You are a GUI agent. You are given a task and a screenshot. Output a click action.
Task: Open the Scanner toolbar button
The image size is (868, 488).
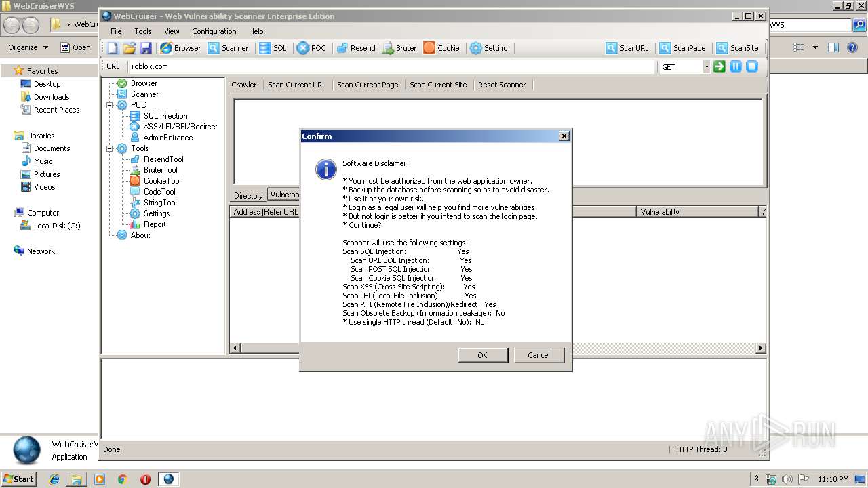tap(229, 48)
